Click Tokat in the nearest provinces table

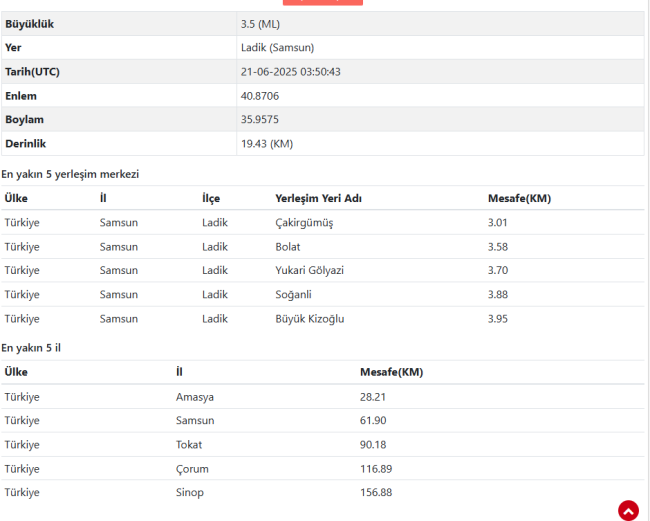click(x=190, y=444)
